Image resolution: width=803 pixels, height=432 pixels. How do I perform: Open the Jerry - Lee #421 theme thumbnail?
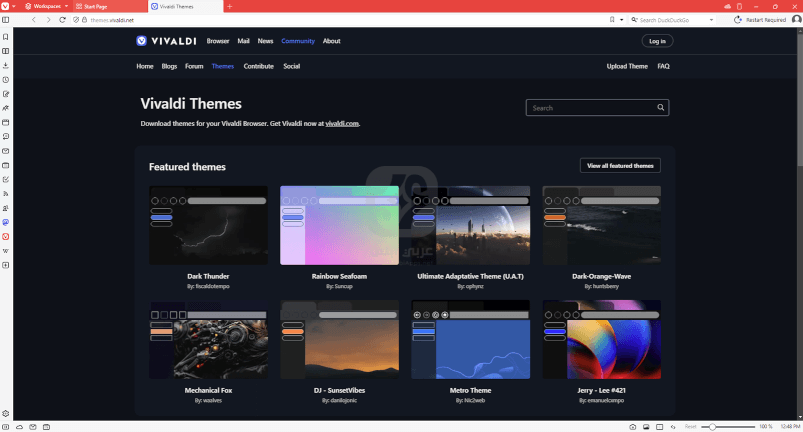[x=601, y=340]
